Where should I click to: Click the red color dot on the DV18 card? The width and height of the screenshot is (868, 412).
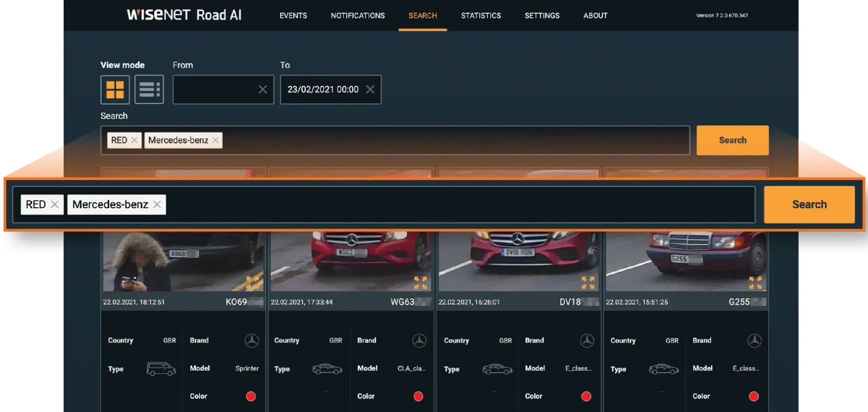(586, 396)
